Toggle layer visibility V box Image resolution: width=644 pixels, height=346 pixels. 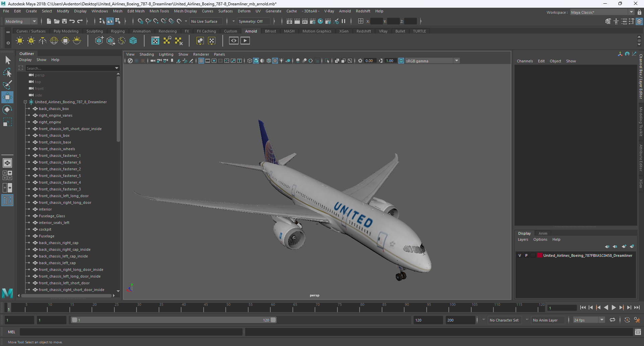pyautogui.click(x=520, y=255)
